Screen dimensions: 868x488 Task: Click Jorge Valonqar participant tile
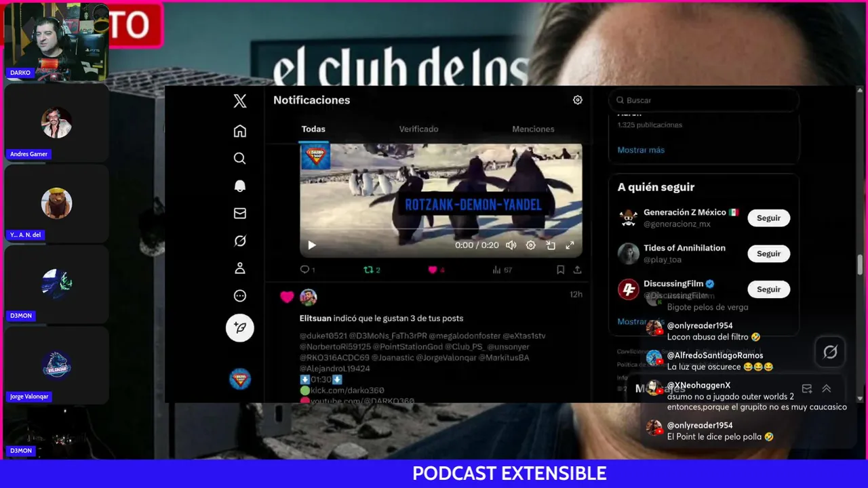tap(57, 365)
